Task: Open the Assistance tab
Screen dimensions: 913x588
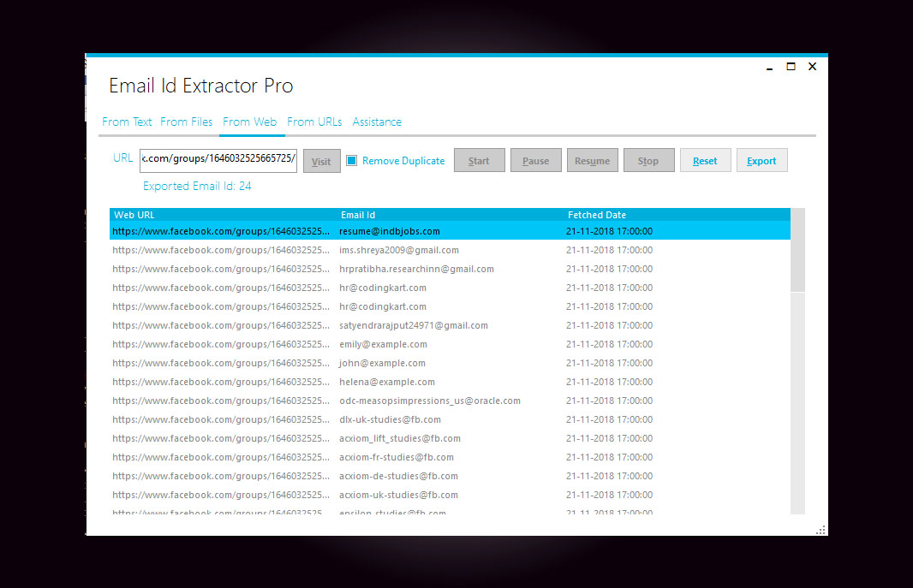Action: coord(377,122)
